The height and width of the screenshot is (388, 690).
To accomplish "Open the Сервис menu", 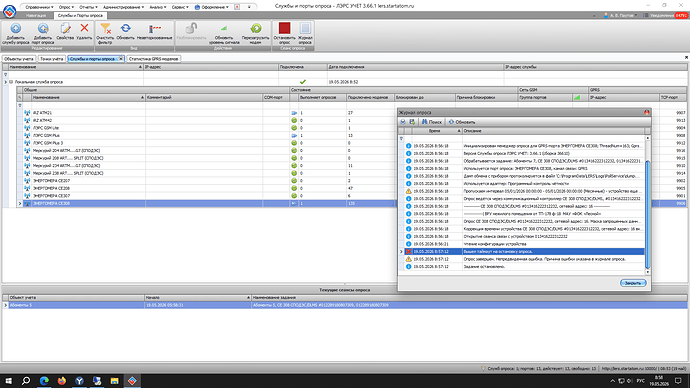I will click(180, 7).
